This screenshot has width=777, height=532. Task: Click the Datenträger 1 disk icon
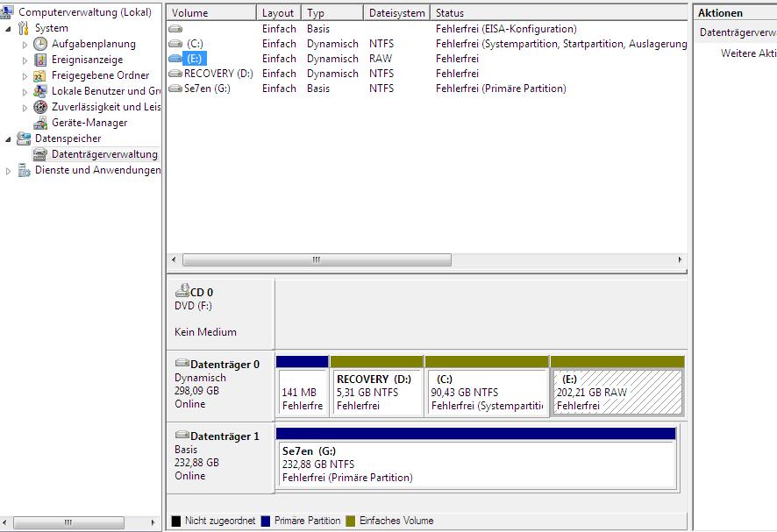(x=182, y=435)
